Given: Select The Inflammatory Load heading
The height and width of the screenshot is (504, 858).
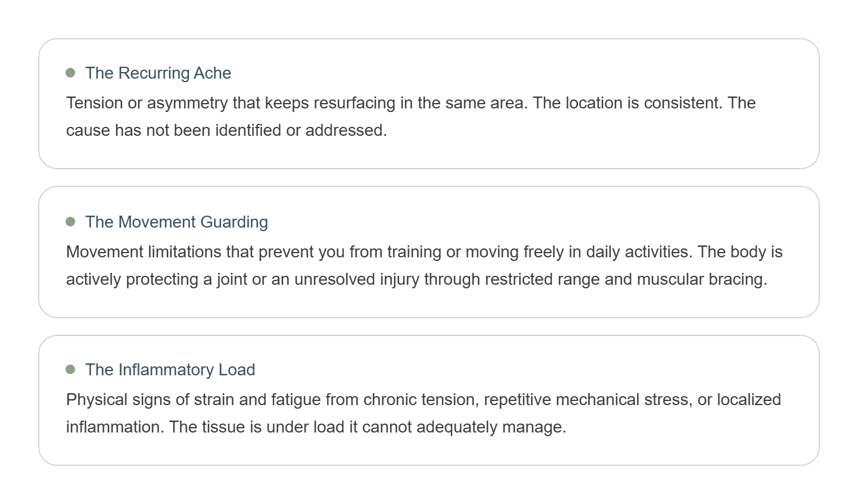Looking at the screenshot, I should pyautogui.click(x=170, y=369).
